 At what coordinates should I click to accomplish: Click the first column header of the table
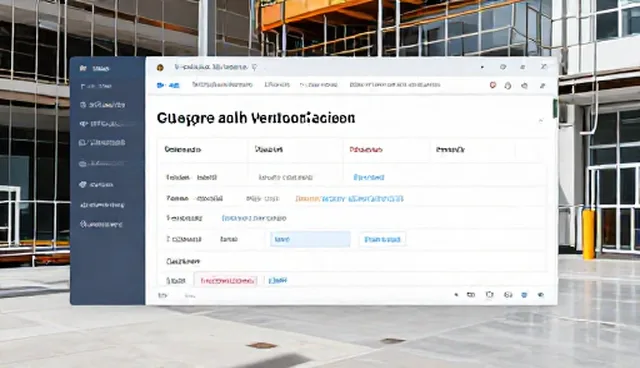[182, 150]
